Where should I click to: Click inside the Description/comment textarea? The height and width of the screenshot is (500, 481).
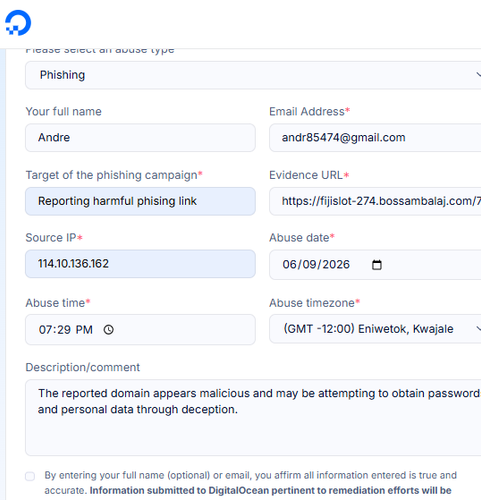pyautogui.click(x=253, y=417)
